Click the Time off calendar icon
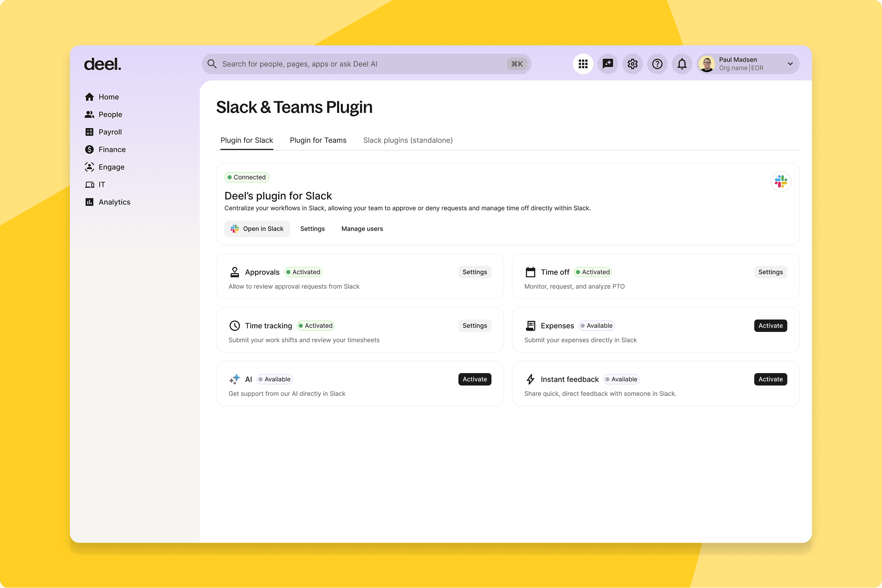 [x=530, y=272]
